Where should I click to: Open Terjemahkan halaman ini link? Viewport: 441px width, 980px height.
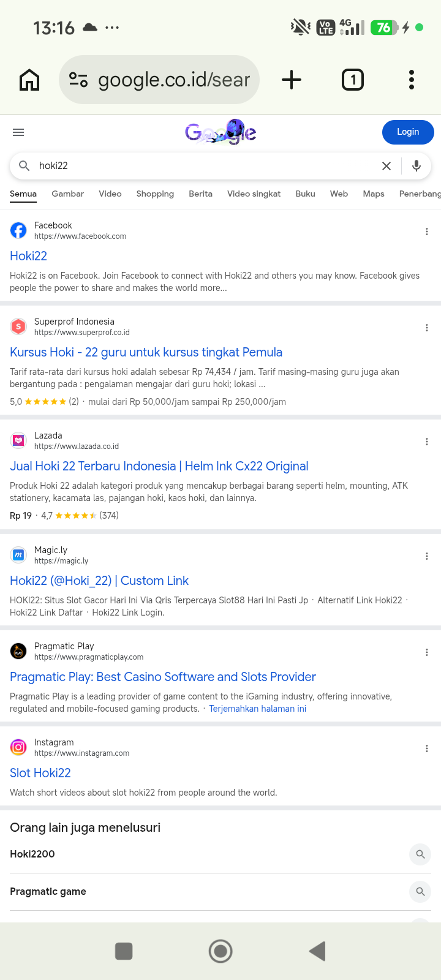pyautogui.click(x=258, y=709)
